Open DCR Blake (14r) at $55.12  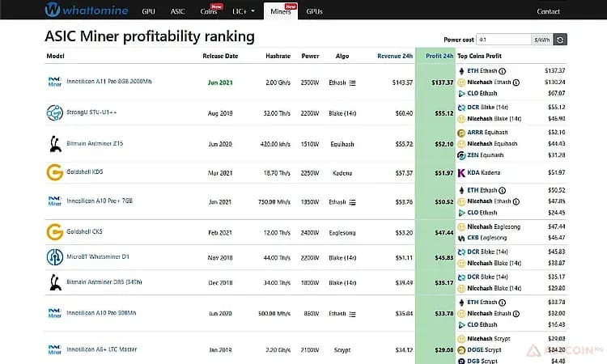(x=487, y=107)
